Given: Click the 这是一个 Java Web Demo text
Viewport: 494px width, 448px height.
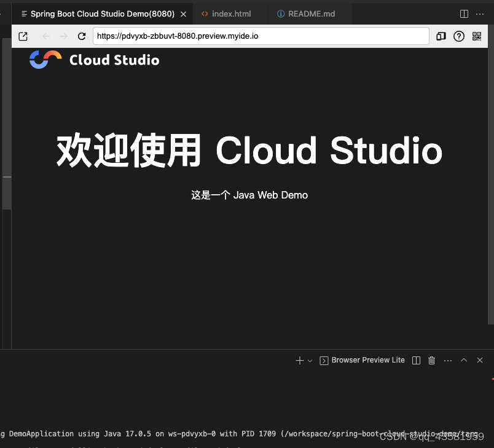Looking at the screenshot, I should pos(249,195).
